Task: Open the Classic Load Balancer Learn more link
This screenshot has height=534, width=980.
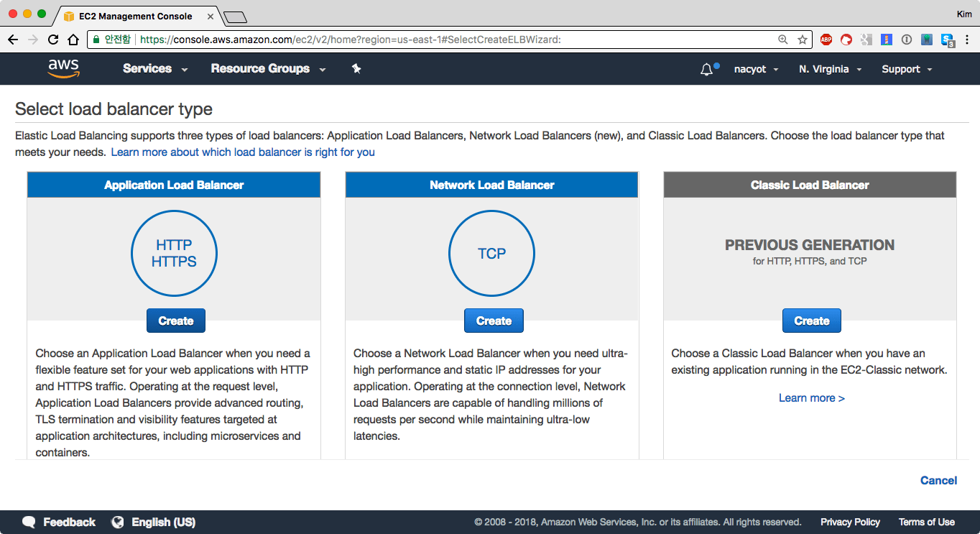Action: click(811, 397)
